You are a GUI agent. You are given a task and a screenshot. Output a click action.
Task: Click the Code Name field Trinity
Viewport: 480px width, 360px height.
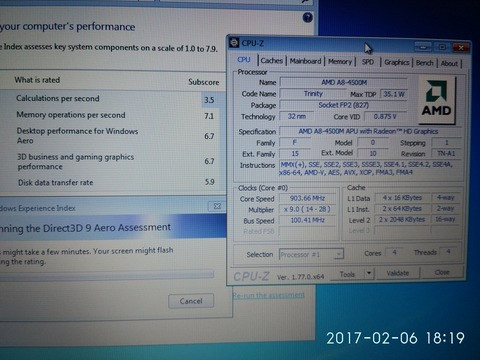tap(313, 94)
